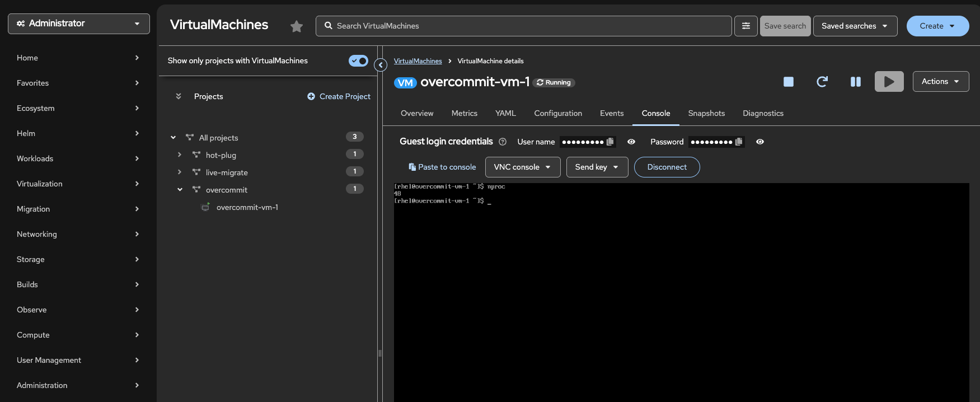Open the VNC console dropdown
This screenshot has height=402, width=980.
[522, 167]
